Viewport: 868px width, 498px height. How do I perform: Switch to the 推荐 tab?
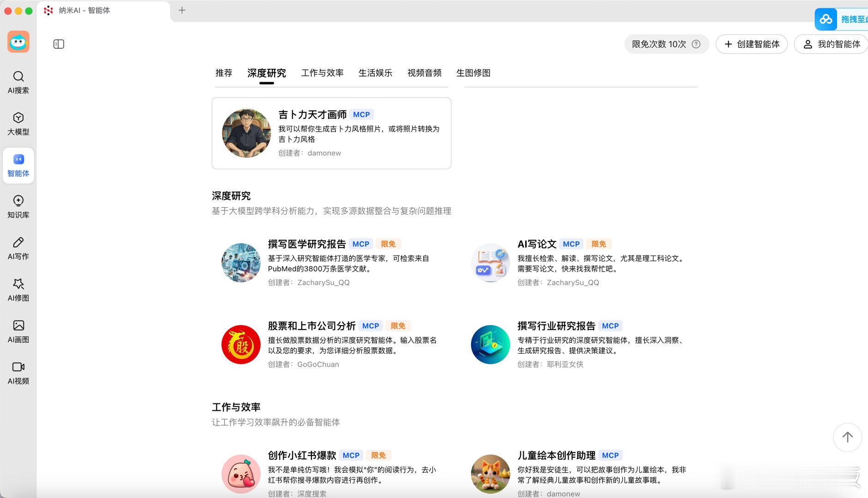(x=224, y=73)
